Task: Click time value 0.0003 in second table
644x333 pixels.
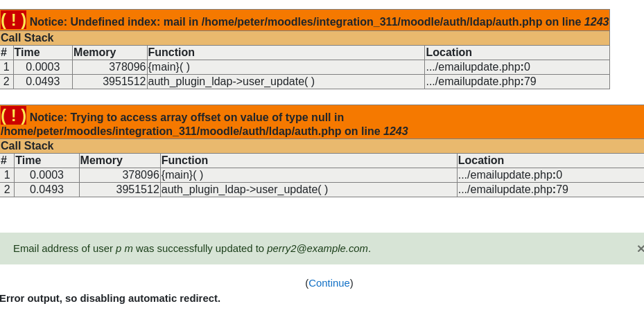Action: point(47,175)
